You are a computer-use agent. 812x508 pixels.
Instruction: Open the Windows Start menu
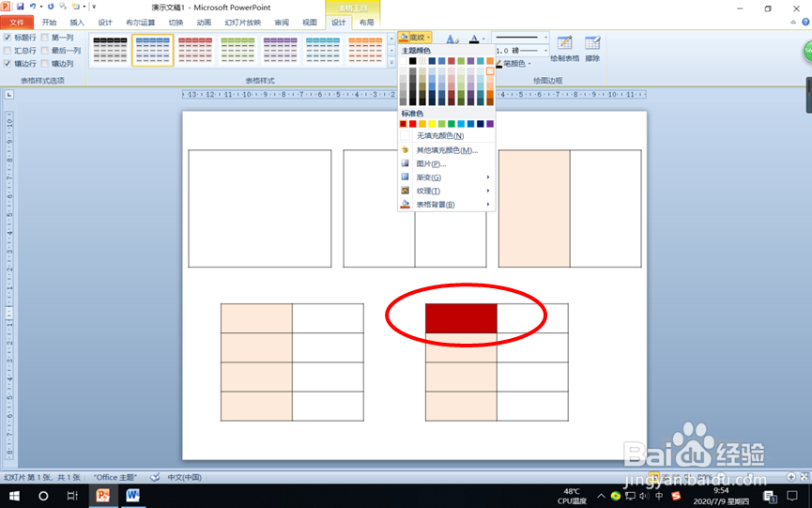pos(14,496)
